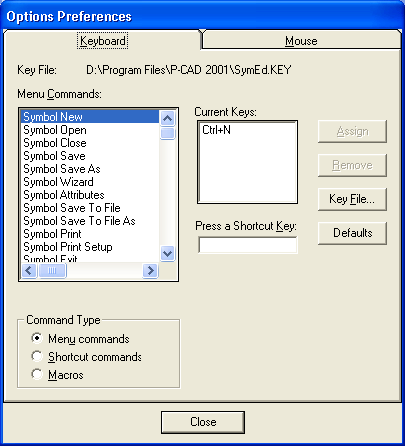Image resolution: width=405 pixels, height=446 pixels.
Task: Select Ctrl+N in Current Keys list
Action: [x=216, y=130]
